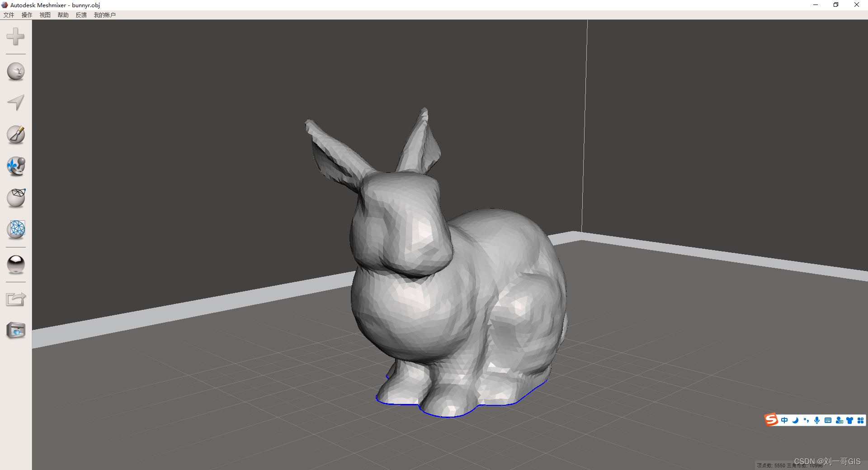Toggle the punctuation mode icon
868x470 pixels.
coord(806,420)
